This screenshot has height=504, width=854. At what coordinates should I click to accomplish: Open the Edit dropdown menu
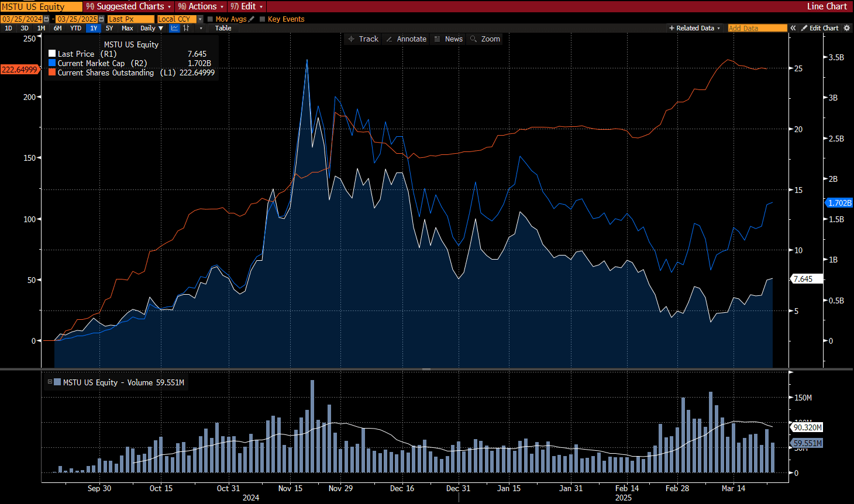(246, 6)
